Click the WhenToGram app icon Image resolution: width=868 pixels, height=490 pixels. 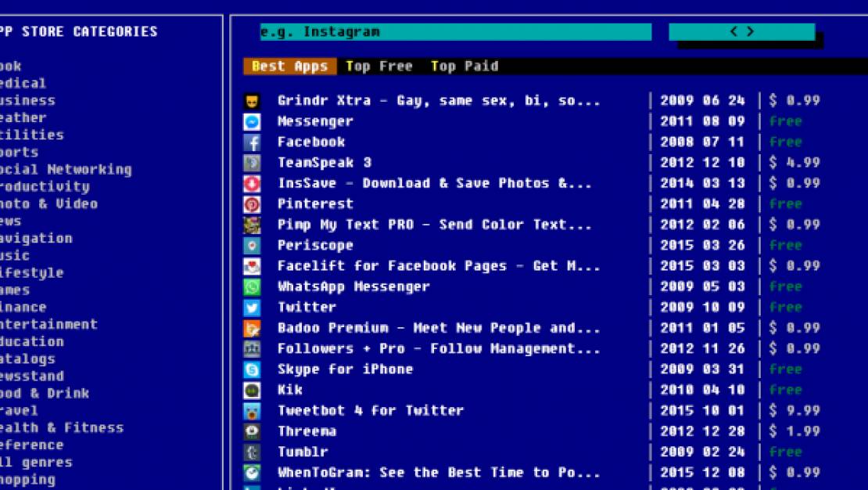tap(252, 474)
